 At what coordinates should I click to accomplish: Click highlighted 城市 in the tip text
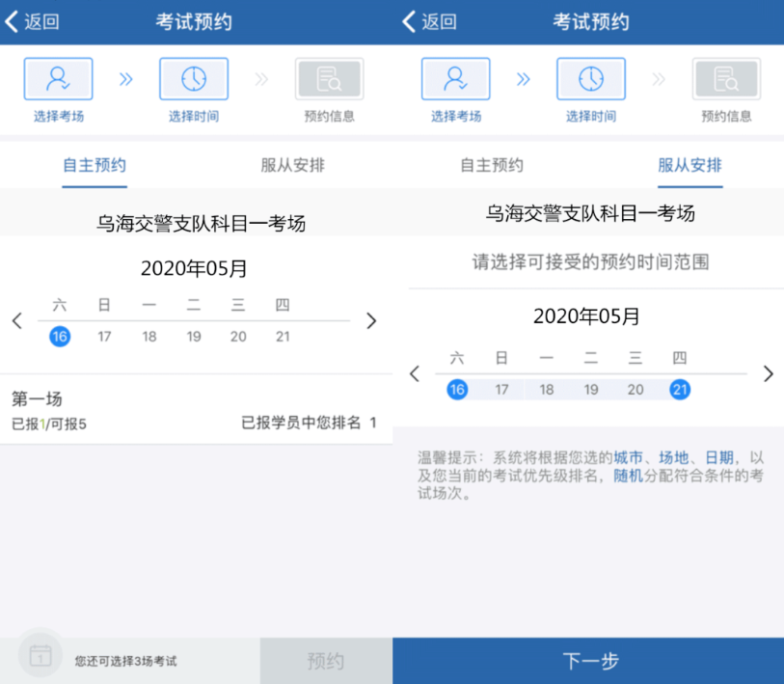(x=628, y=457)
